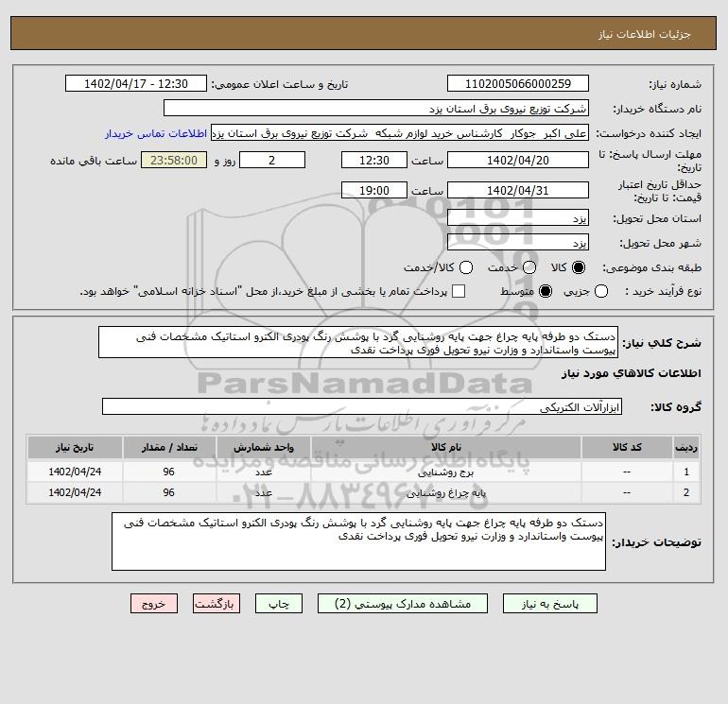Click the کد کالا column header
The width and height of the screenshot is (728, 704).
point(627,447)
